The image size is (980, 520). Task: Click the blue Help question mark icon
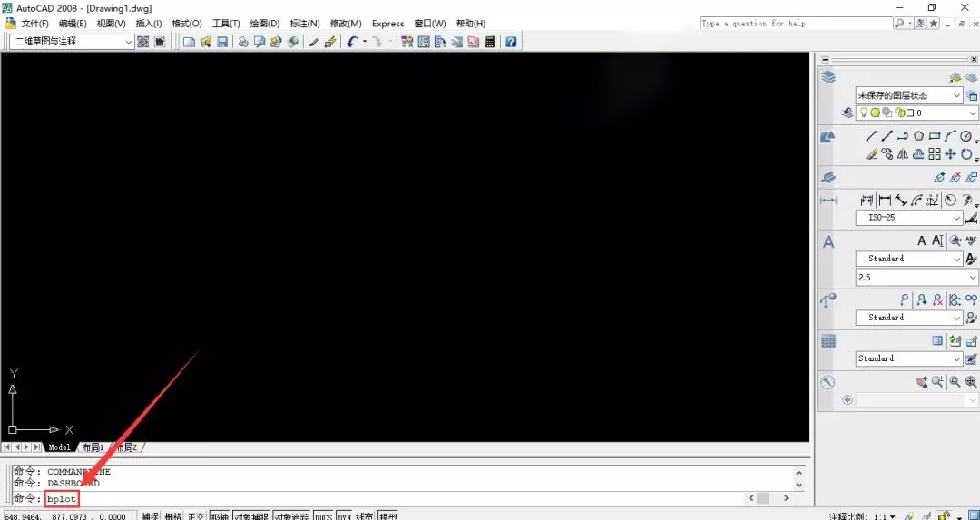pos(511,42)
